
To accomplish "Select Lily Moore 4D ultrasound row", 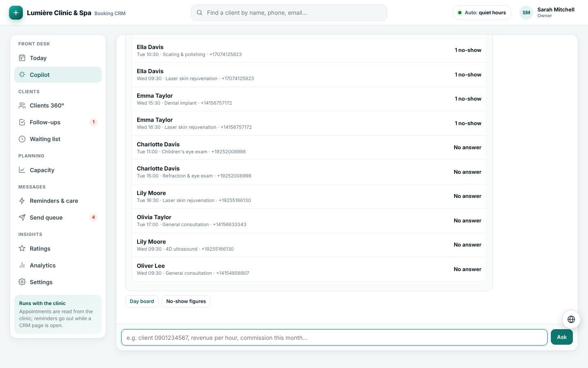I will point(309,245).
